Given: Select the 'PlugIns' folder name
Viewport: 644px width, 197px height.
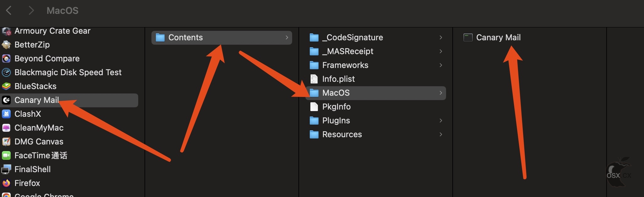Looking at the screenshot, I should (336, 121).
